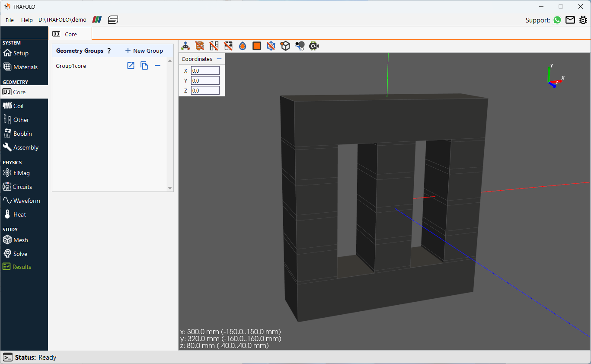591x364 pixels.
Task: Switch to the Core tab
Action: pos(70,33)
